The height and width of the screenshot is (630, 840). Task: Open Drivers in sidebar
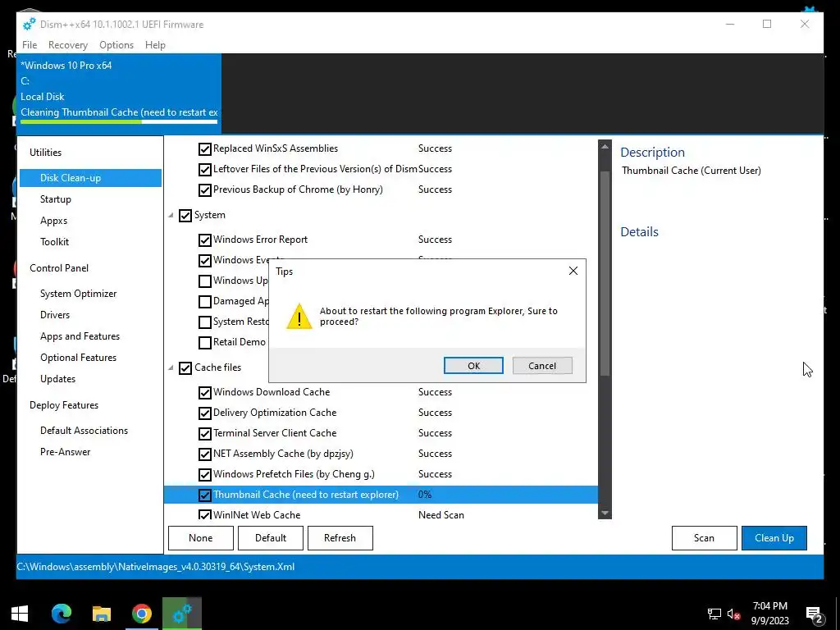coord(55,315)
